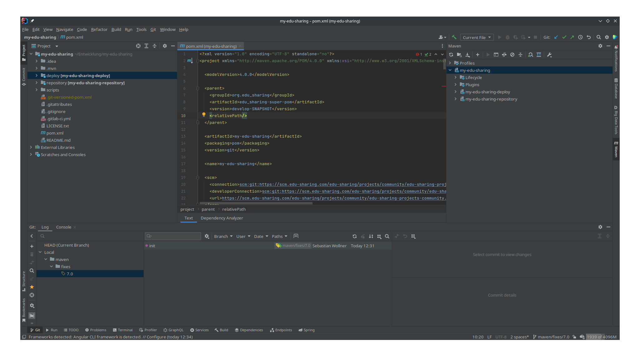This screenshot has height=364, width=640.
Task: Toggle favorite star in Git branches
Action: (x=32, y=287)
